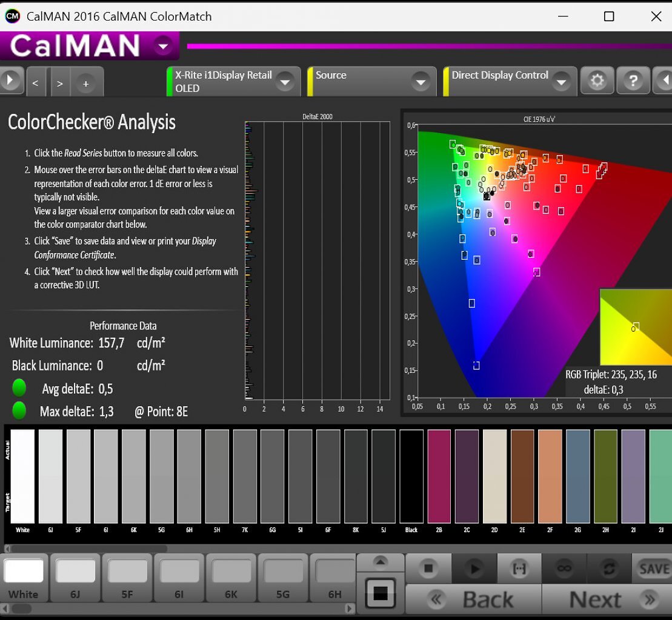The height and width of the screenshot is (620, 672).
Task: Click the read single play button
Action: (x=474, y=568)
